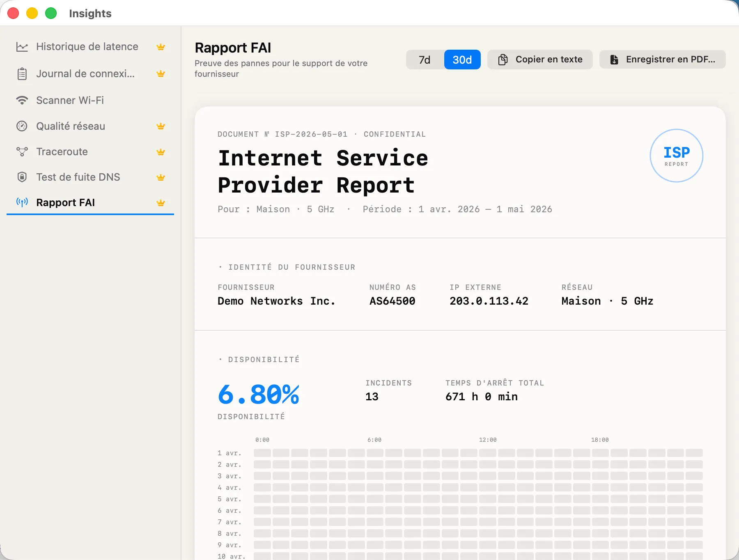Screen dimensions: 739x560
Task: Switch report period to 7d
Action: (x=425, y=60)
